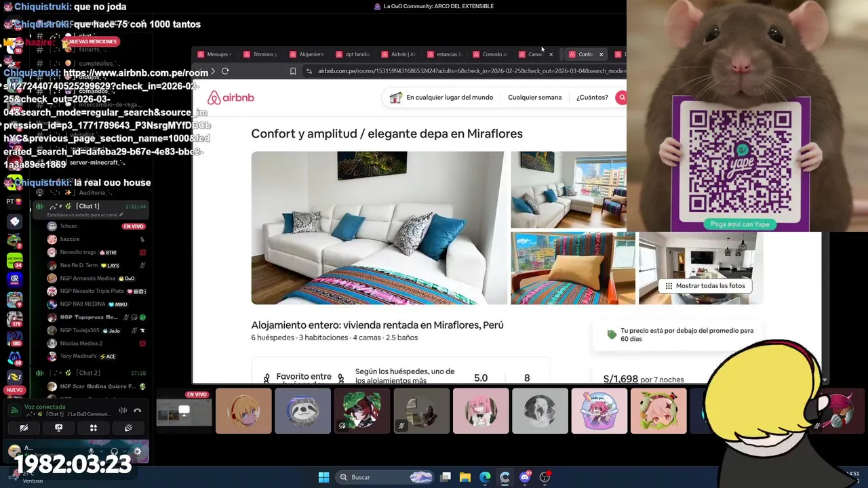Switch to the dpt familia browser tab

click(x=353, y=54)
